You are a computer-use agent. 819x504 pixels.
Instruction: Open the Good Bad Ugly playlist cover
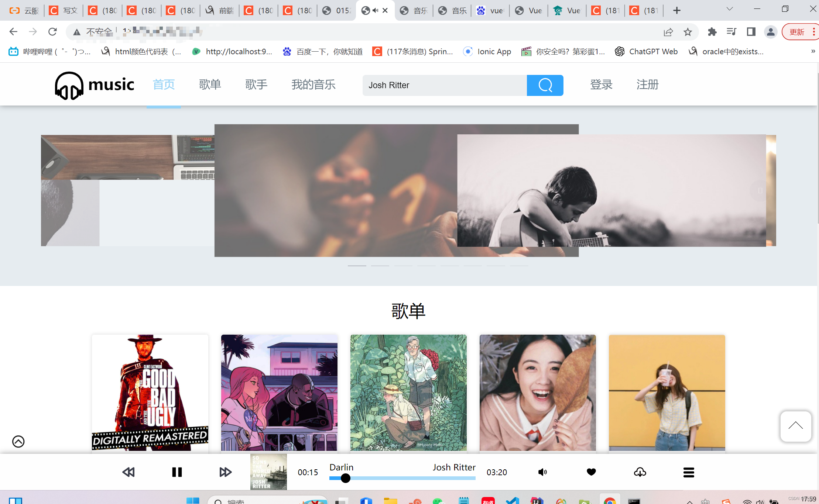click(150, 392)
